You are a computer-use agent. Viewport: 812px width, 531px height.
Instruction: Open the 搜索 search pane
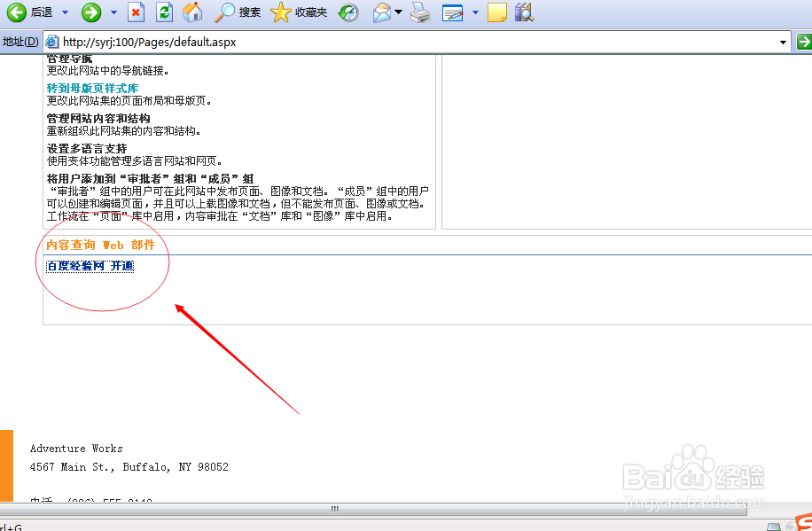(238, 12)
